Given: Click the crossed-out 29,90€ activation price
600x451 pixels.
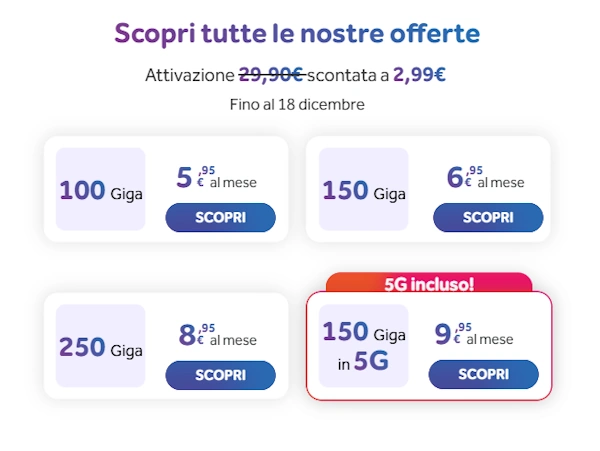Looking at the screenshot, I should (270, 75).
